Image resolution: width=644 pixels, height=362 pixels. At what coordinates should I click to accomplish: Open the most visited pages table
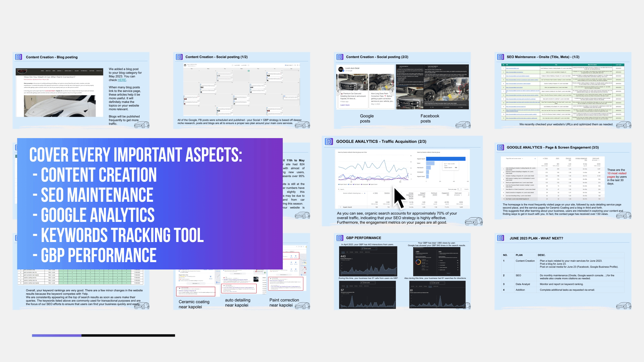click(553, 178)
